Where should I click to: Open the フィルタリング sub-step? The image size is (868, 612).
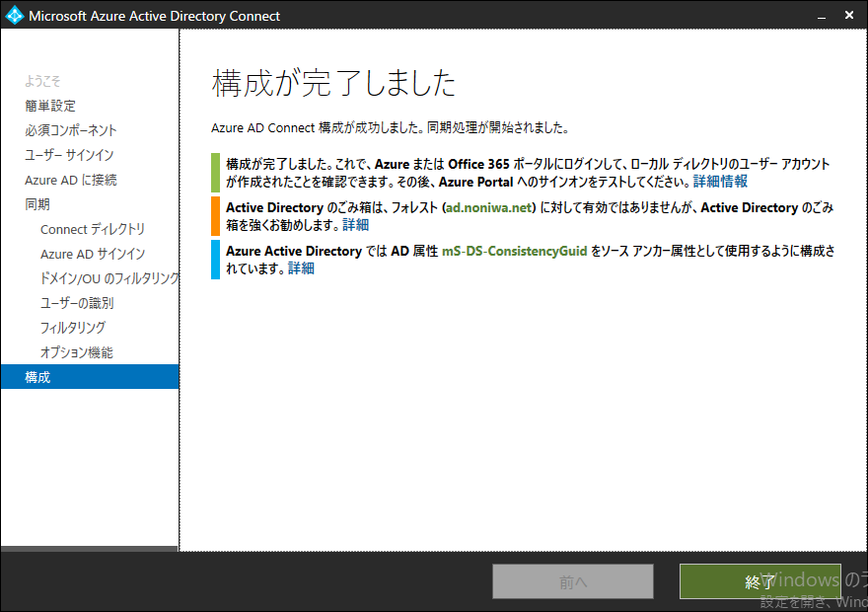pos(73,328)
